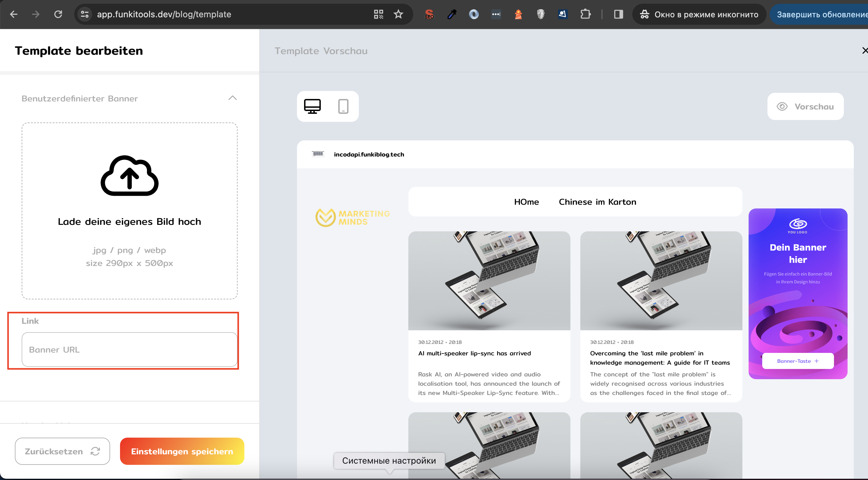Reload the current page

pos(58,14)
